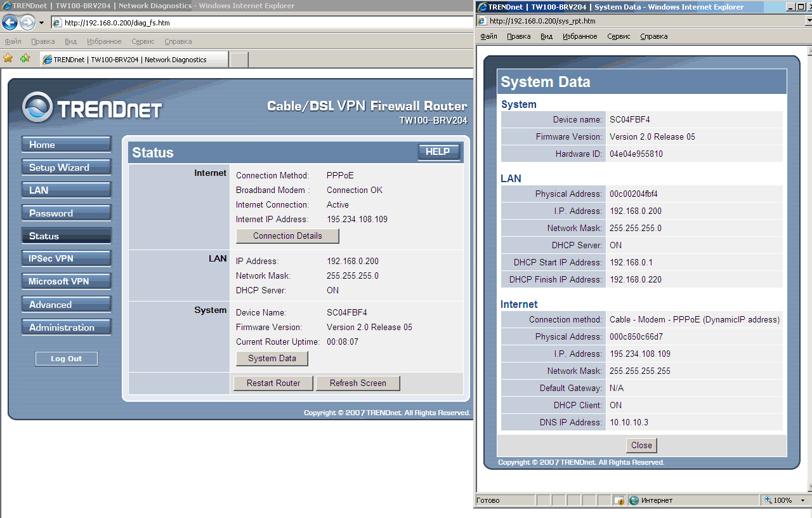Click Internet IP Address value 195.234.108.109 in Status
This screenshot has width=812, height=518.
tap(357, 220)
